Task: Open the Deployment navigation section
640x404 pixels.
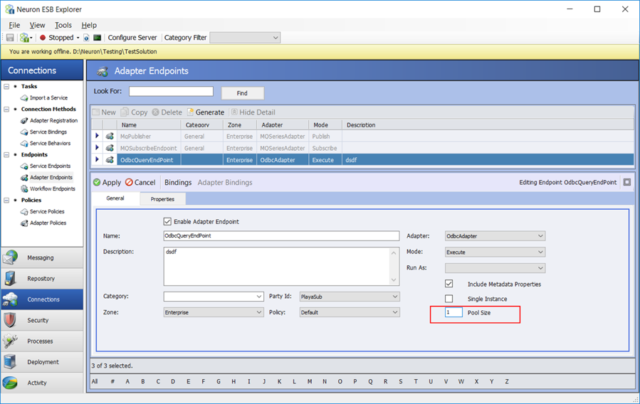Action: [42, 362]
